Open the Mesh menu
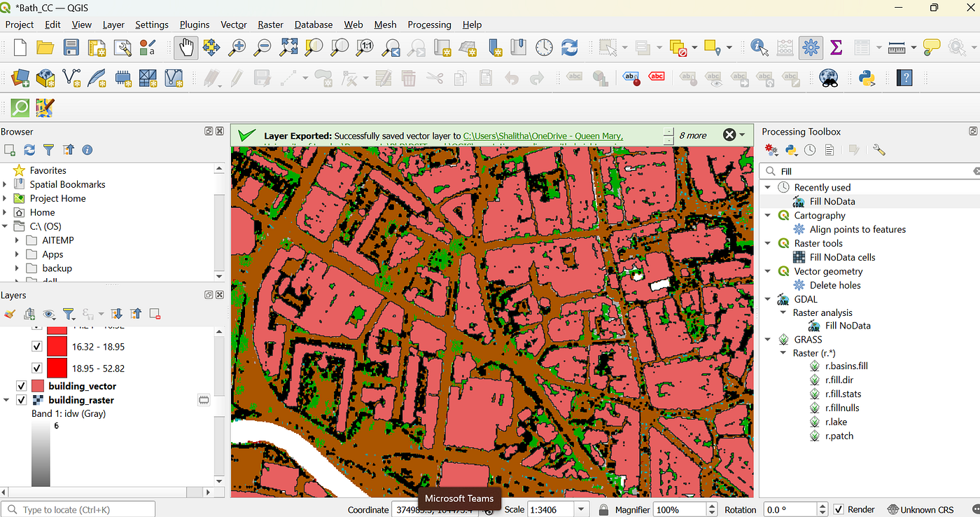 click(x=385, y=25)
